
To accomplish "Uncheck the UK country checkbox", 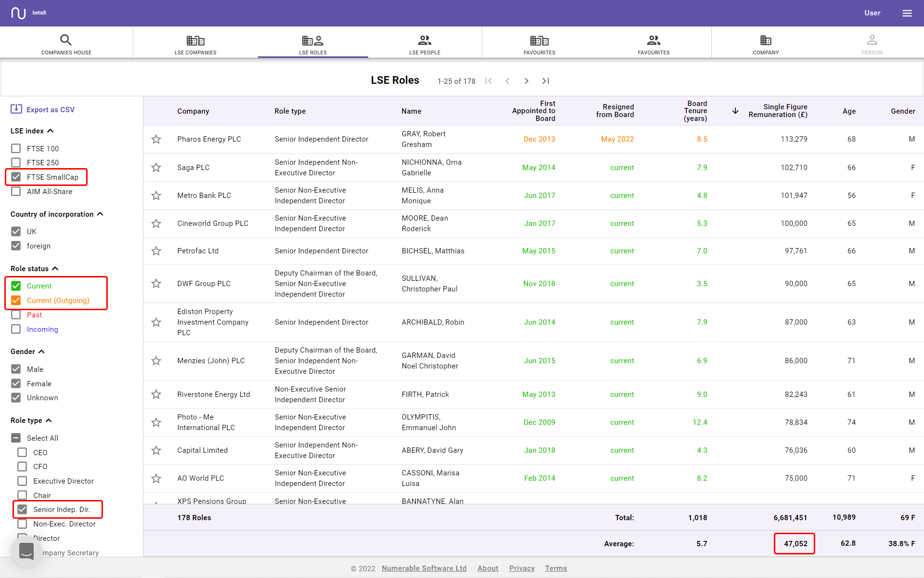I will [16, 231].
